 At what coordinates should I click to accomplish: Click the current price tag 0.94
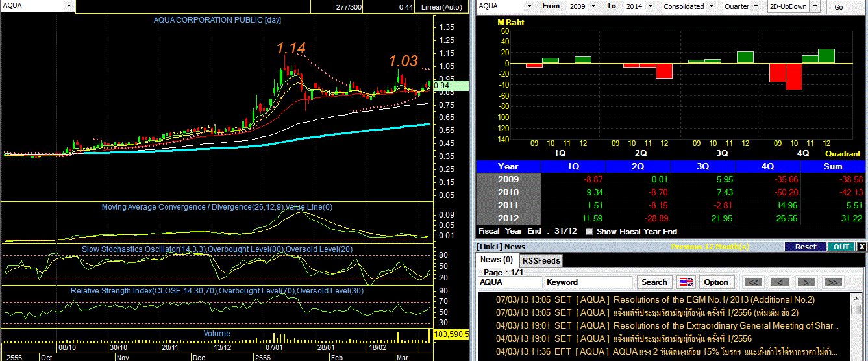pos(450,85)
